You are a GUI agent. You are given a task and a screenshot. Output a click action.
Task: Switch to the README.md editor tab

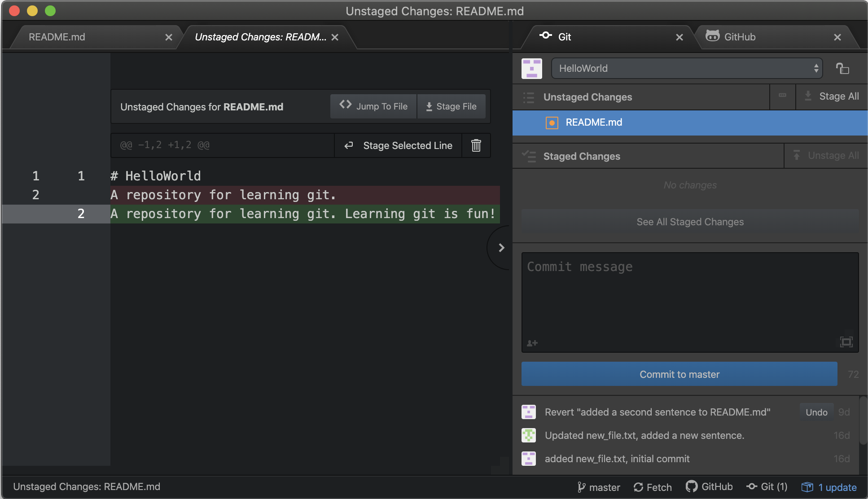[57, 37]
